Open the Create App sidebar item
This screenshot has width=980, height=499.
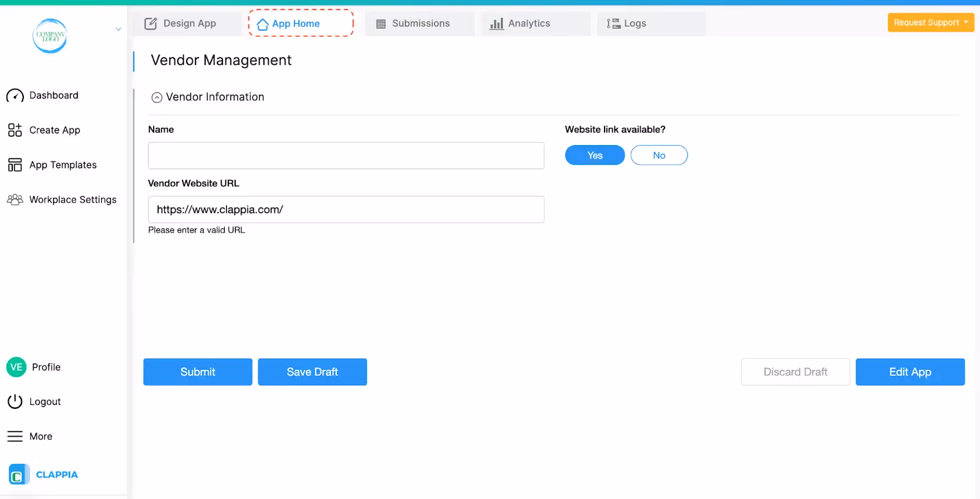point(55,130)
